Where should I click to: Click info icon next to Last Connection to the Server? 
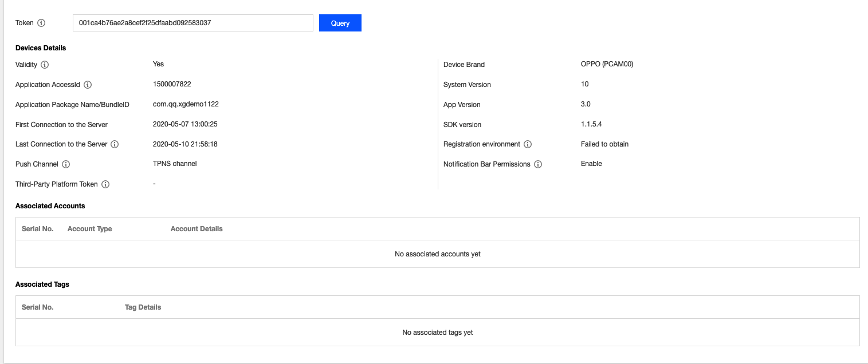[x=115, y=144]
